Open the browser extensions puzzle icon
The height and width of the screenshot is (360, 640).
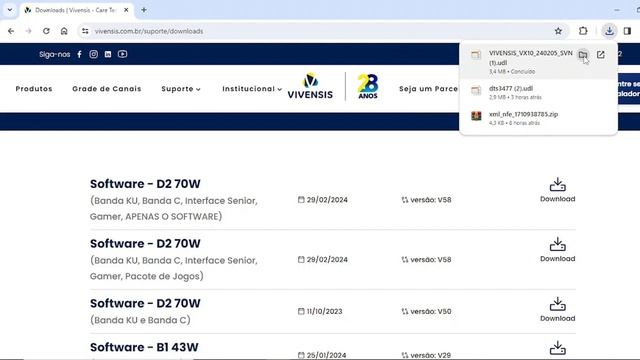pyautogui.click(x=583, y=31)
